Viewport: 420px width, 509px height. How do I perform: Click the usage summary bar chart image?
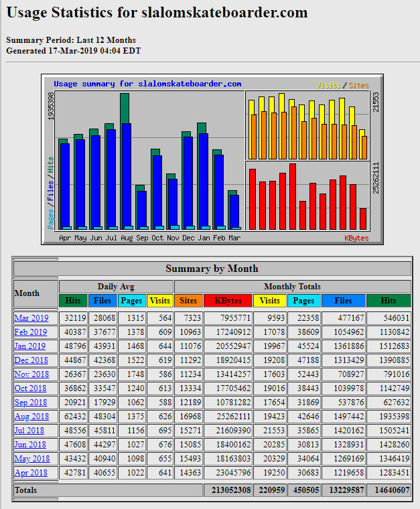pyautogui.click(x=212, y=159)
